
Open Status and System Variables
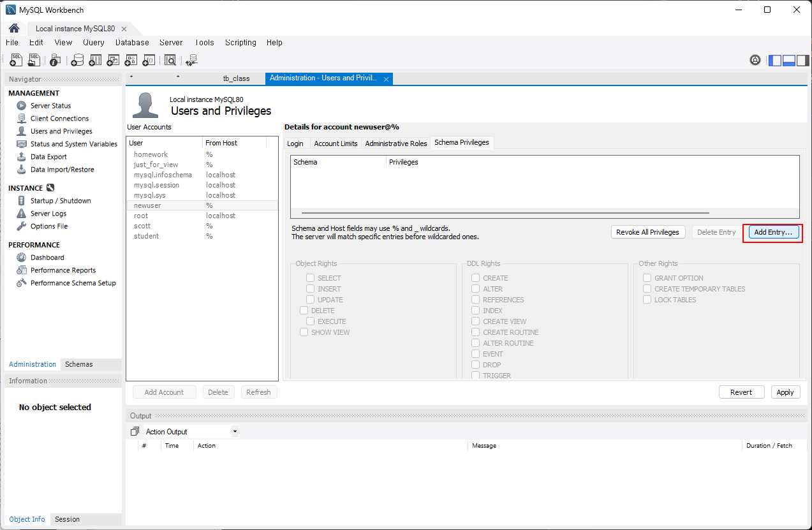point(74,144)
